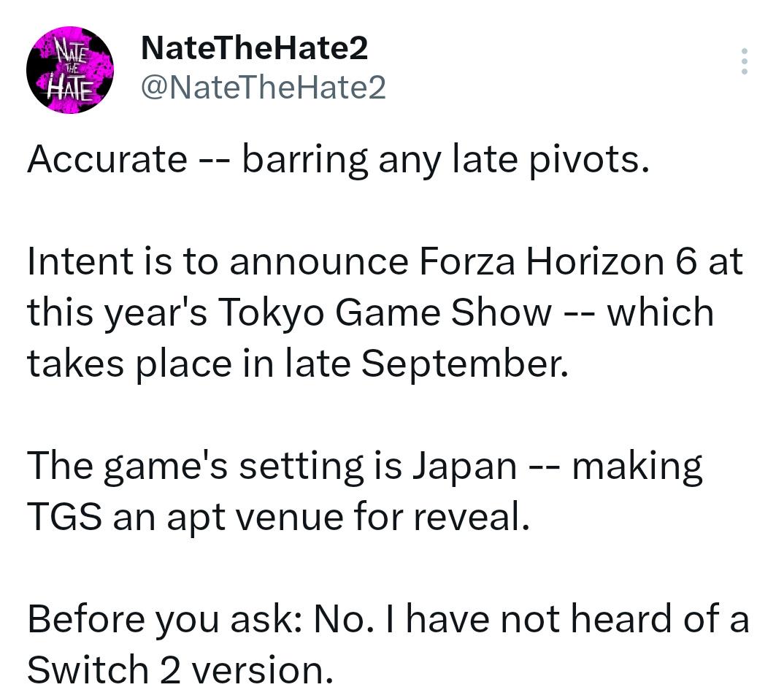Click the 'Switch 2 version.' closing line
The image size is (784, 698).
(180, 670)
